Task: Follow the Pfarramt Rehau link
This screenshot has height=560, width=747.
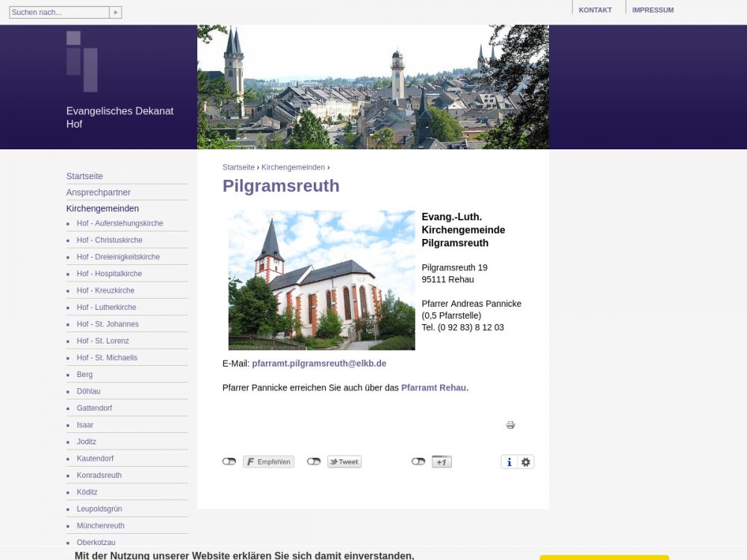Action: pos(433,388)
